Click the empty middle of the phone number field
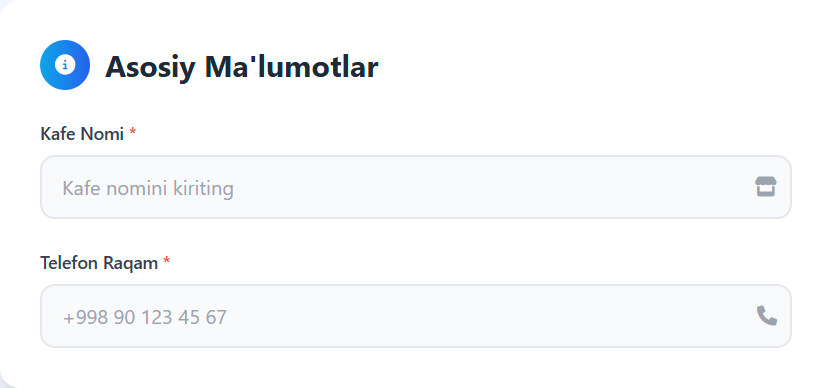Screen dimensions: 813x388 click(467, 316)
